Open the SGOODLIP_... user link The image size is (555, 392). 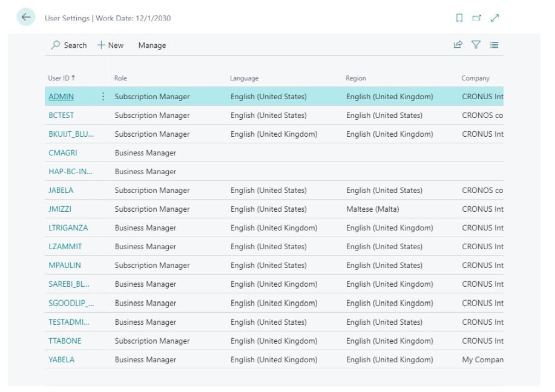[71, 303]
